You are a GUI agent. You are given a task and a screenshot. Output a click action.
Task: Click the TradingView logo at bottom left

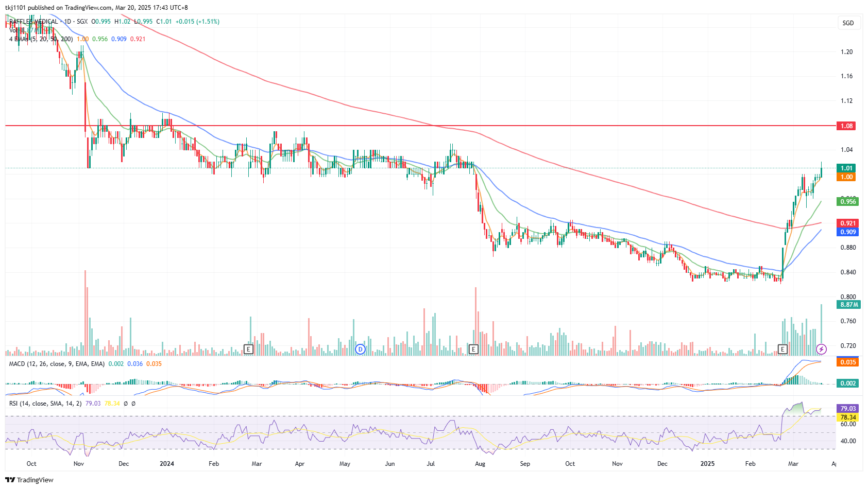coord(29,480)
